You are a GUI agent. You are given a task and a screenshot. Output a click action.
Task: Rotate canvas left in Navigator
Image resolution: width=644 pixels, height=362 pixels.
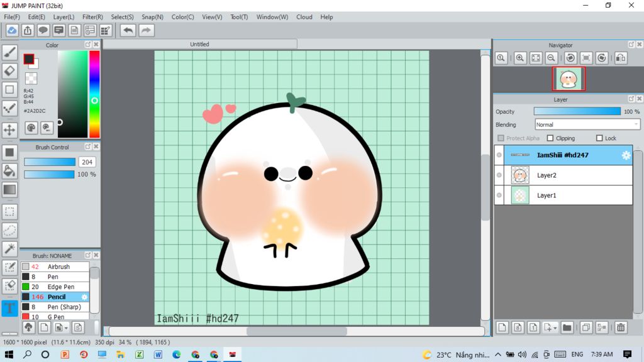(570, 58)
